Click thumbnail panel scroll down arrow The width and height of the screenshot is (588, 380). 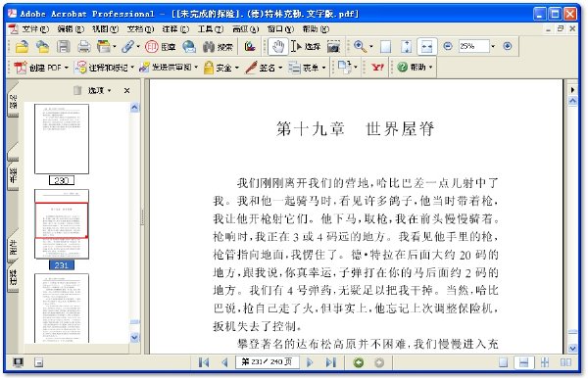pos(134,338)
